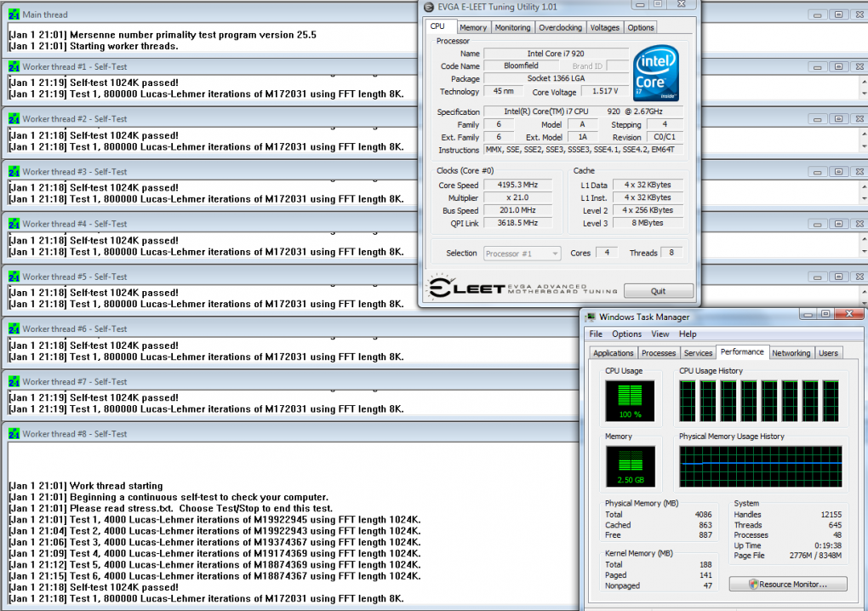Click the Bus Speed 201.0 MHz field
The height and width of the screenshot is (611, 868).
(x=517, y=210)
